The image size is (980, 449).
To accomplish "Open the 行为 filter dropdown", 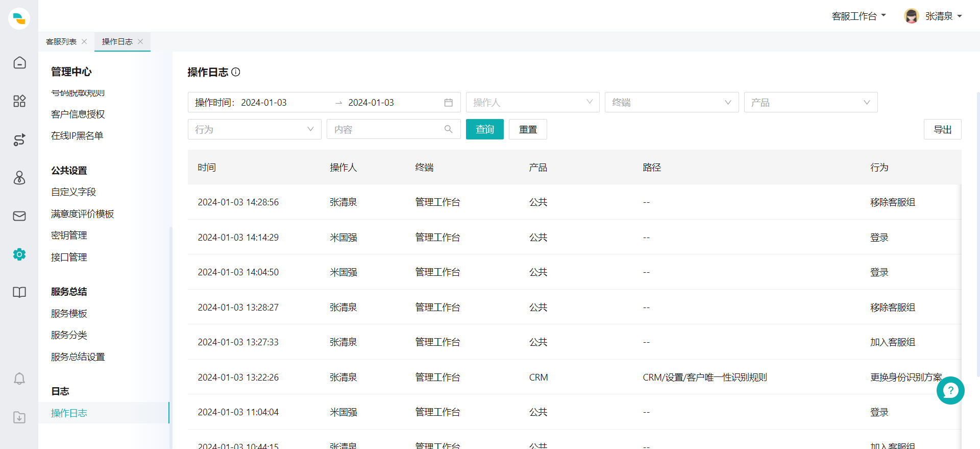I will pos(255,129).
